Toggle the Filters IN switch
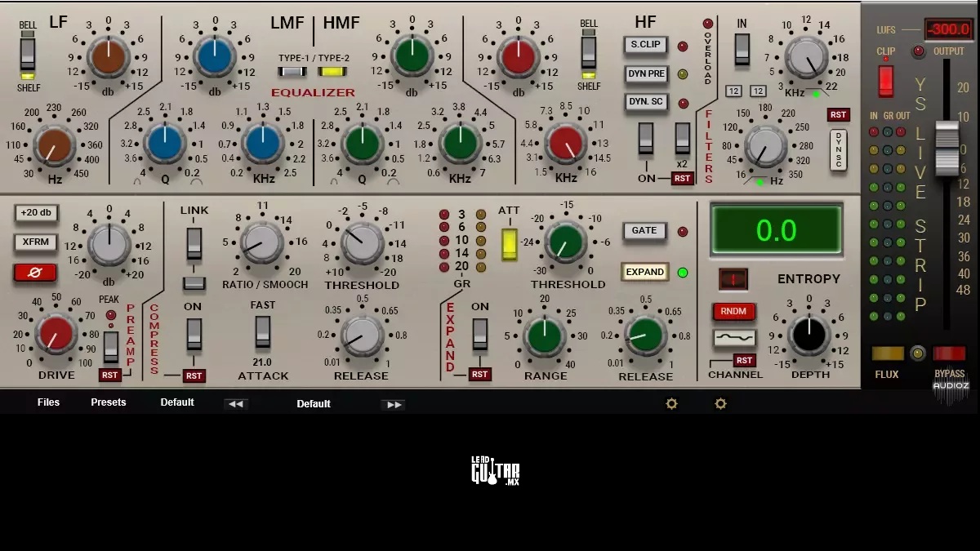The image size is (980, 551). [x=742, y=49]
